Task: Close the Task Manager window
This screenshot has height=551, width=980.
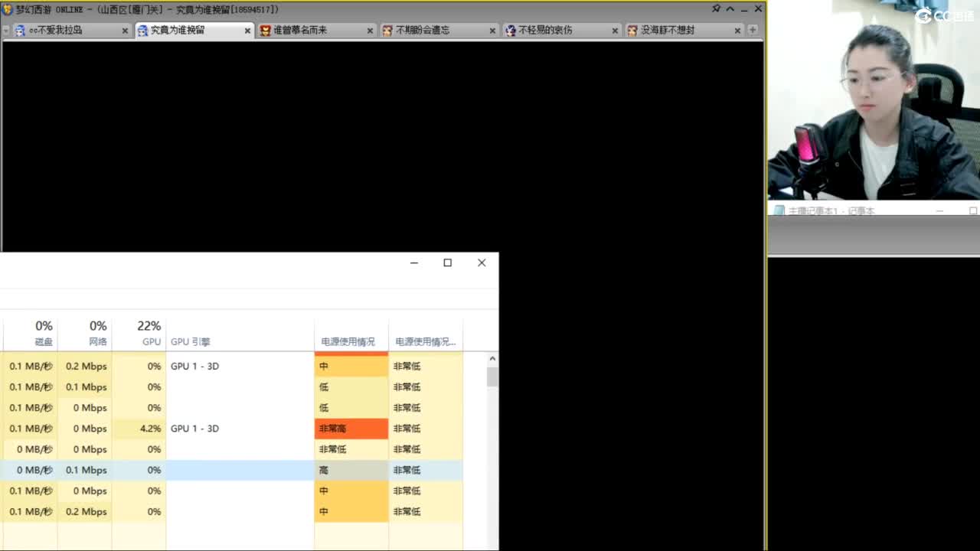Action: pyautogui.click(x=482, y=262)
